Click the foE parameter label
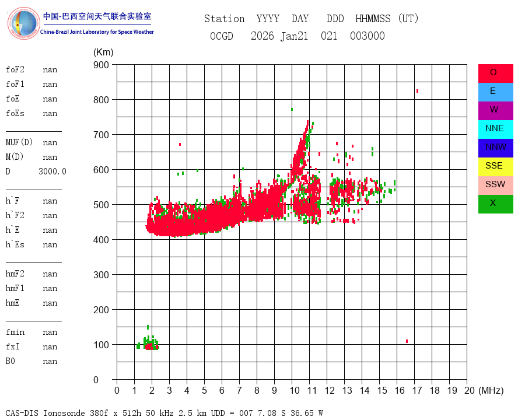525x420 pixels. point(13,99)
